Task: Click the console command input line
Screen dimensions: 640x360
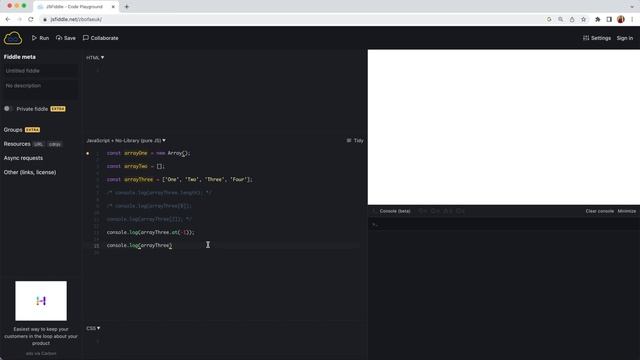Action: click(x=504, y=224)
